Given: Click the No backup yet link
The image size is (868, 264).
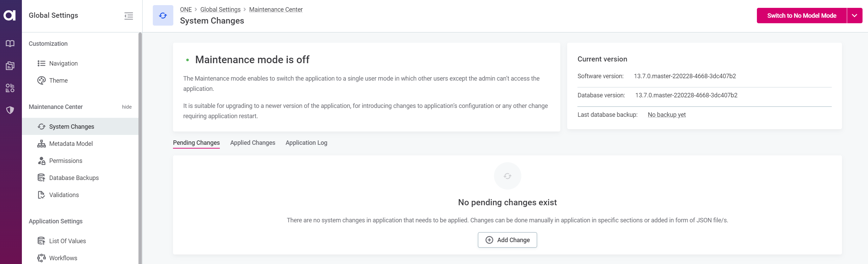Looking at the screenshot, I should coord(666,114).
